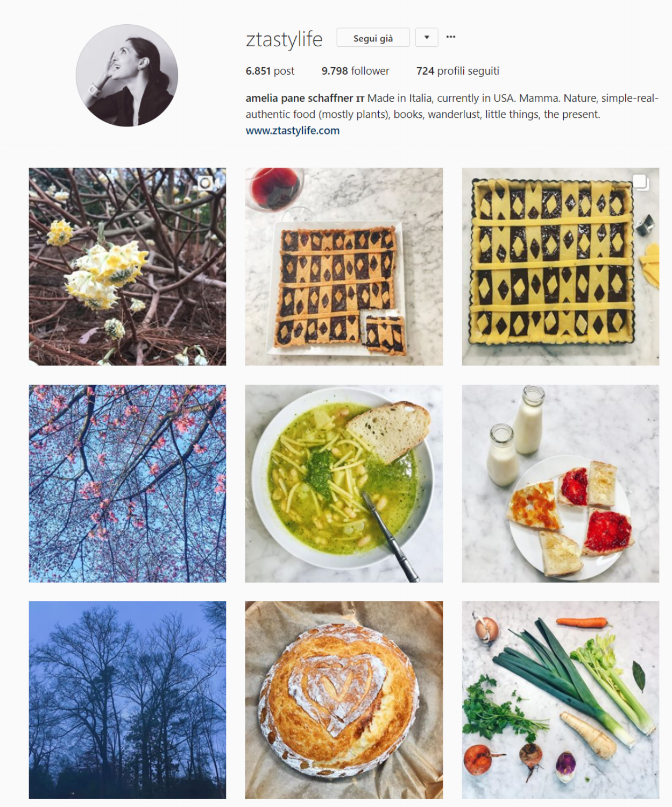Open the uncooked lattice tart photo

coord(560,267)
